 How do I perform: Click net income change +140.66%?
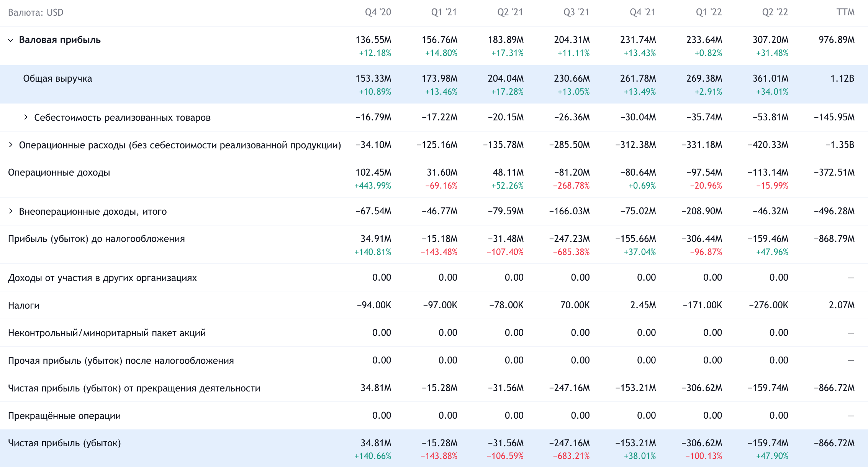click(373, 456)
